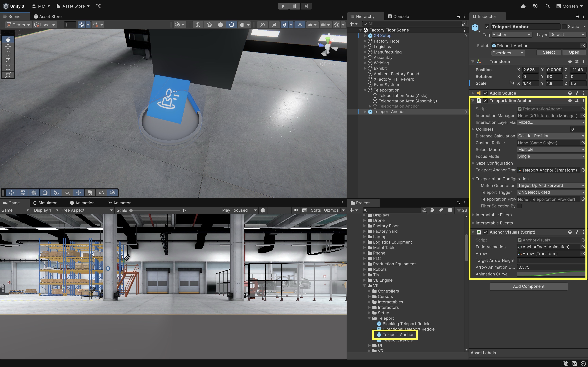Image resolution: width=588 pixels, height=367 pixels.
Task: Click the Add Component button
Action: click(528, 286)
